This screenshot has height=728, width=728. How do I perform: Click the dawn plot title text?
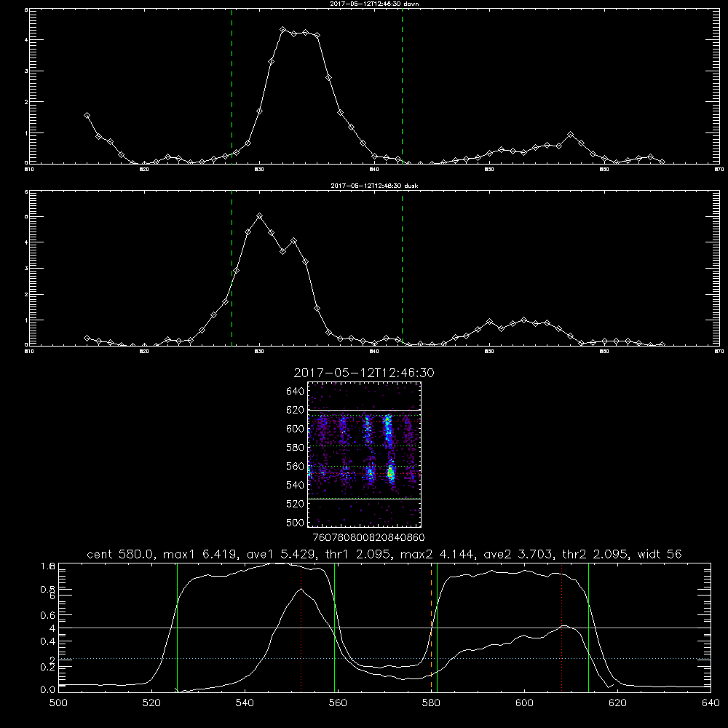click(374, 4)
